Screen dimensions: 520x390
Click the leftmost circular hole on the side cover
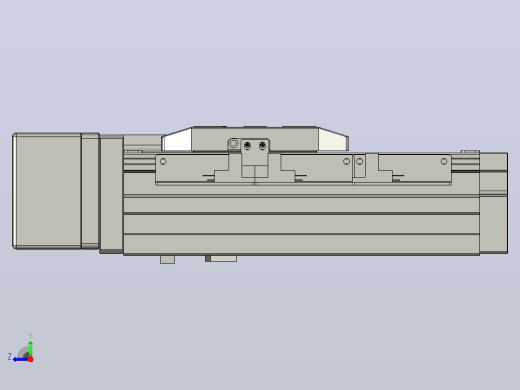coord(163,161)
